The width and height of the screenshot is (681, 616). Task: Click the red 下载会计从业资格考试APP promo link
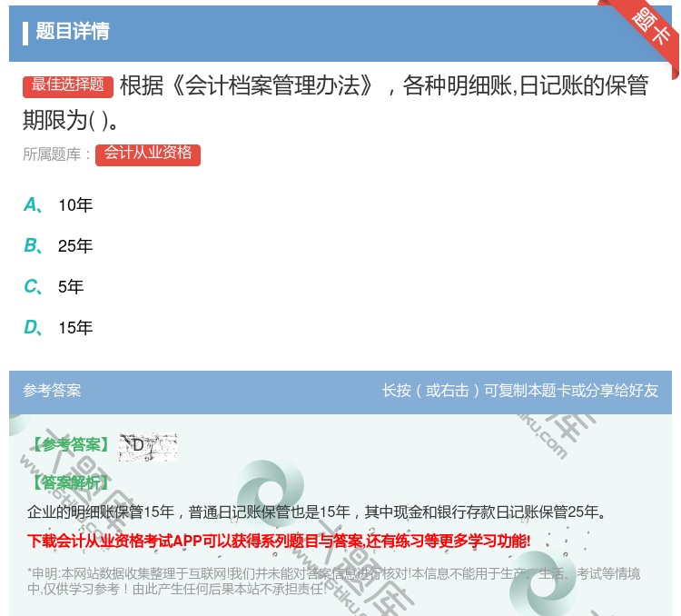[x=279, y=541]
